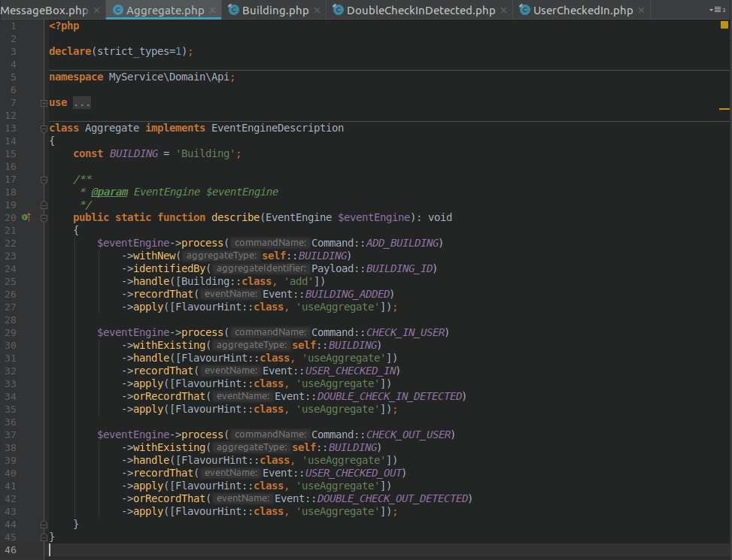Click the PHP icon on DoubleCheckInDetected.php tab
732x560 pixels.
point(339,11)
